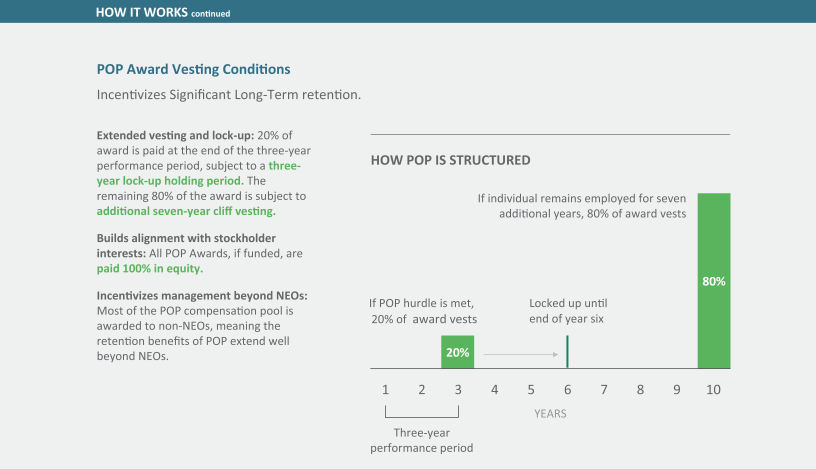
Task: Click year 4 on the timeline axis
Action: point(494,388)
